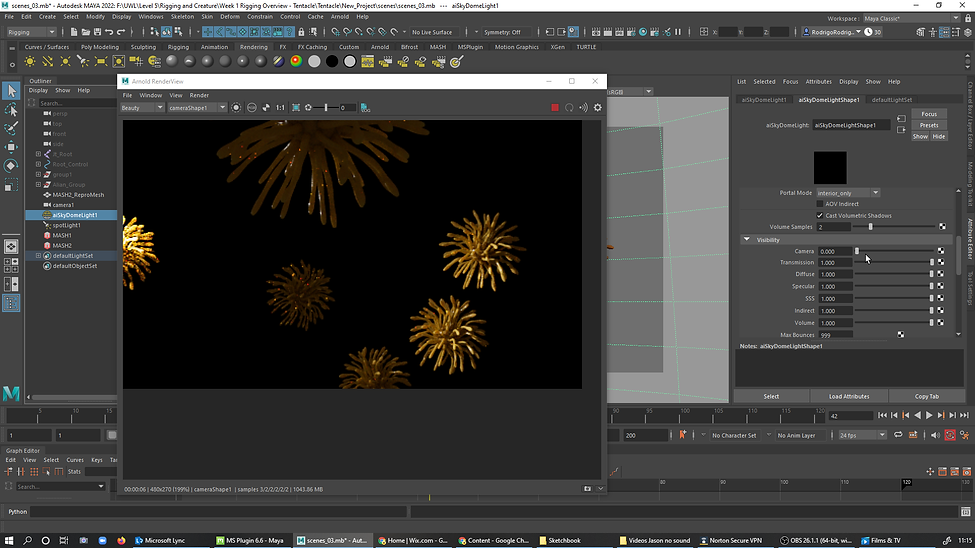Toggle map button beside Camera visibility
975x548 pixels.
click(x=941, y=251)
